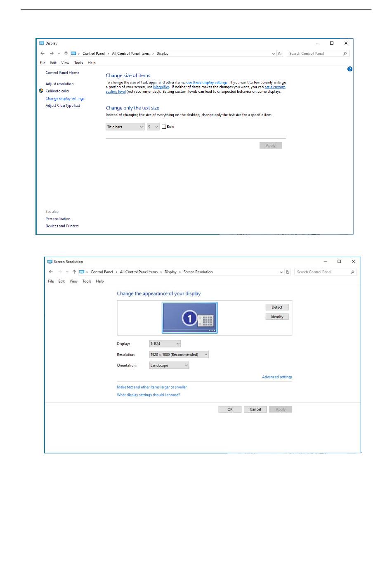The height and width of the screenshot is (581, 392).
Task: Open Devices and Printers link
Action: pyautogui.click(x=62, y=226)
